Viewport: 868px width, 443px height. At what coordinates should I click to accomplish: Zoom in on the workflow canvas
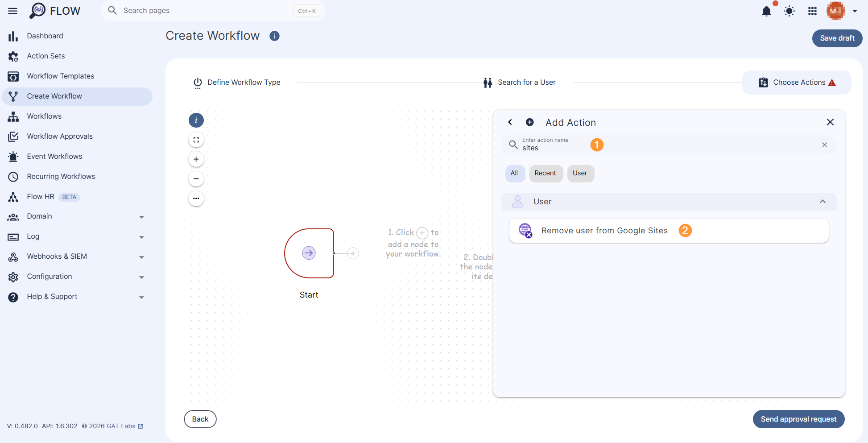196,159
